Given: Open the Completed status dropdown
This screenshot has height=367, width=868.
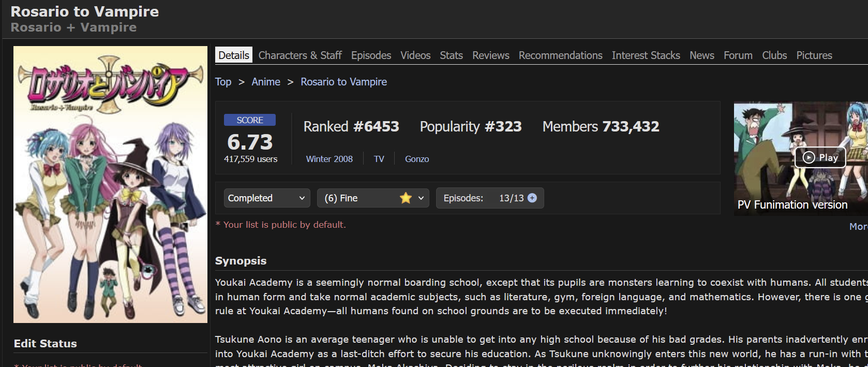Looking at the screenshot, I should tap(267, 198).
